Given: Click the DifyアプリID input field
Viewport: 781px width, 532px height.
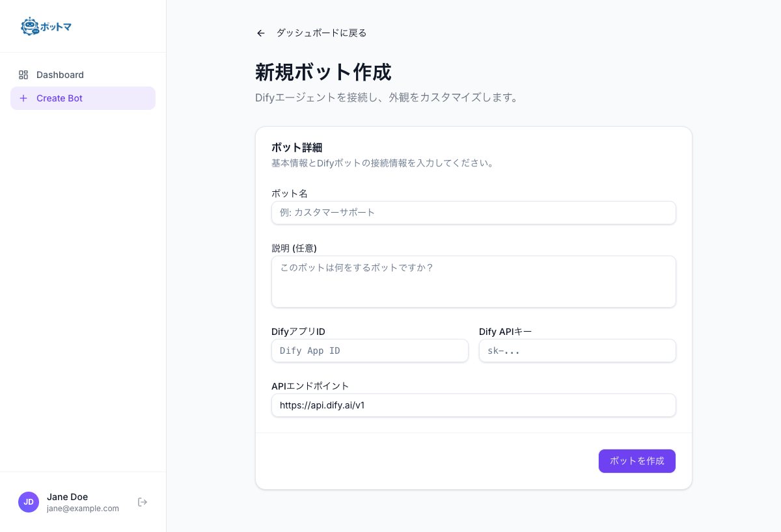Looking at the screenshot, I should coord(370,351).
